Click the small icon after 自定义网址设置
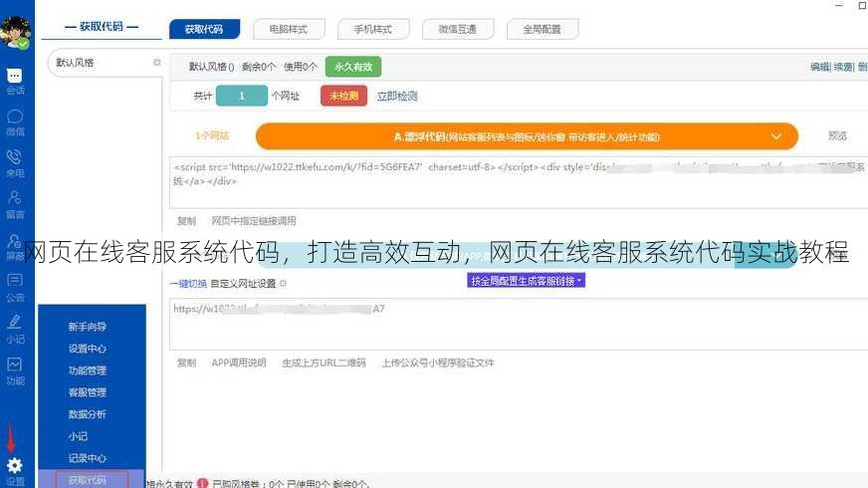868x488 pixels. (283, 284)
